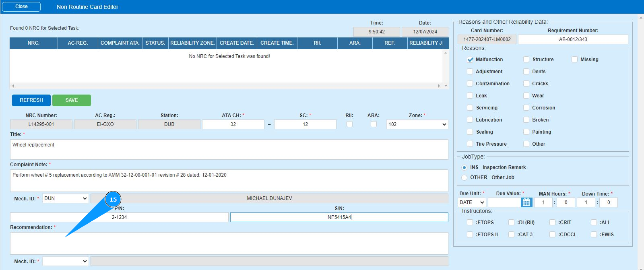Click the NRC table horizontal scrollbar
The height and width of the screenshot is (270, 644).
225,86
